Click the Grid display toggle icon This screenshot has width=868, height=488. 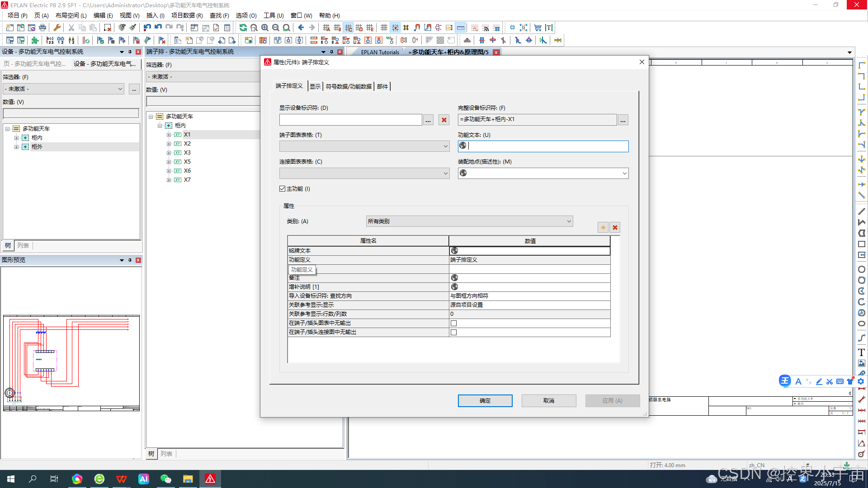(384, 28)
